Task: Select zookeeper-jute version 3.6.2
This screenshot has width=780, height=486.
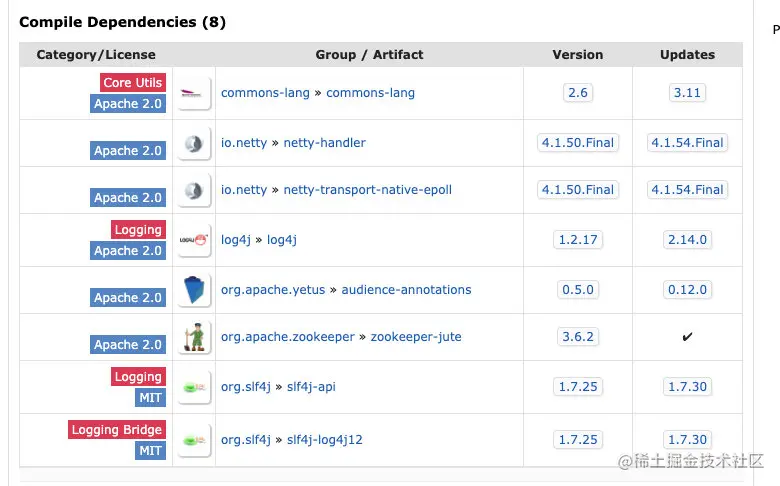Action: coord(578,337)
